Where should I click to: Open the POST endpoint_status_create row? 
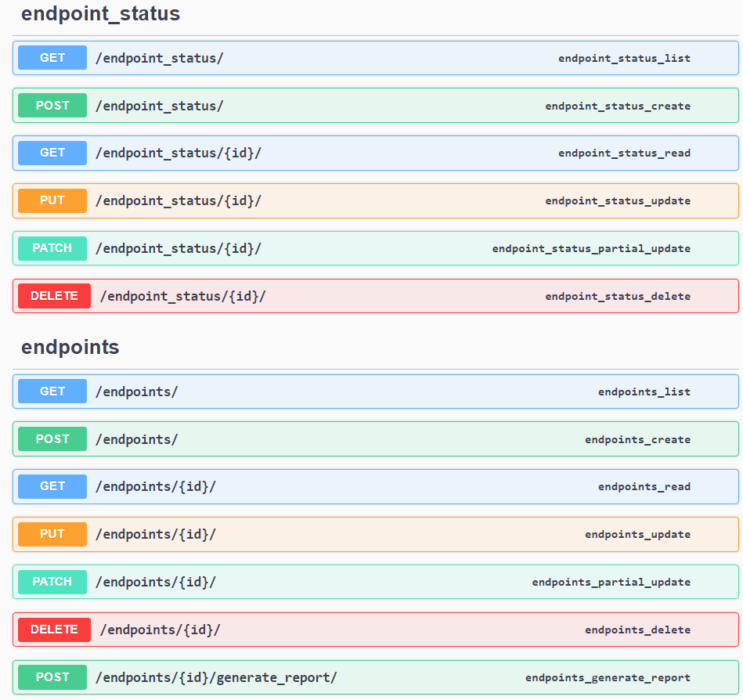[x=376, y=106]
